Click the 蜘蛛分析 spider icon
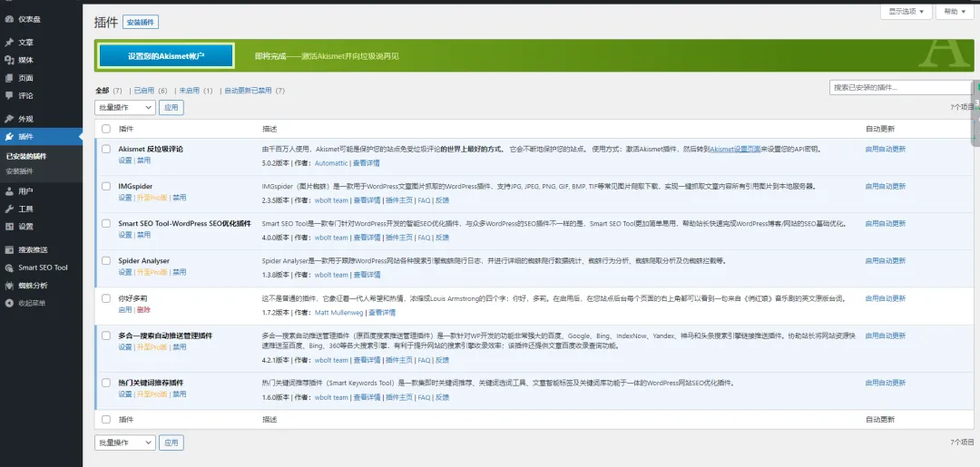Image resolution: width=980 pixels, height=467 pixels. [9, 286]
